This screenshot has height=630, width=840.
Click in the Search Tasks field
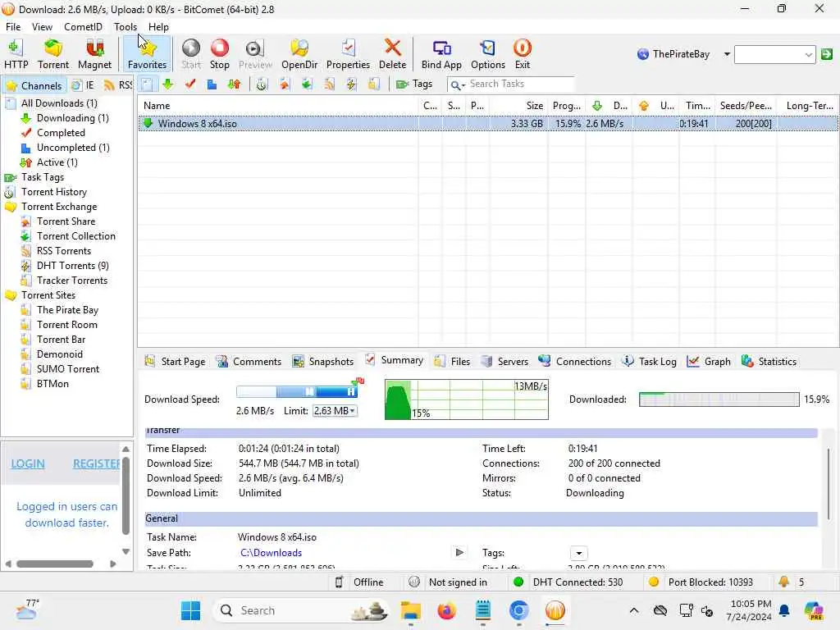pos(519,84)
